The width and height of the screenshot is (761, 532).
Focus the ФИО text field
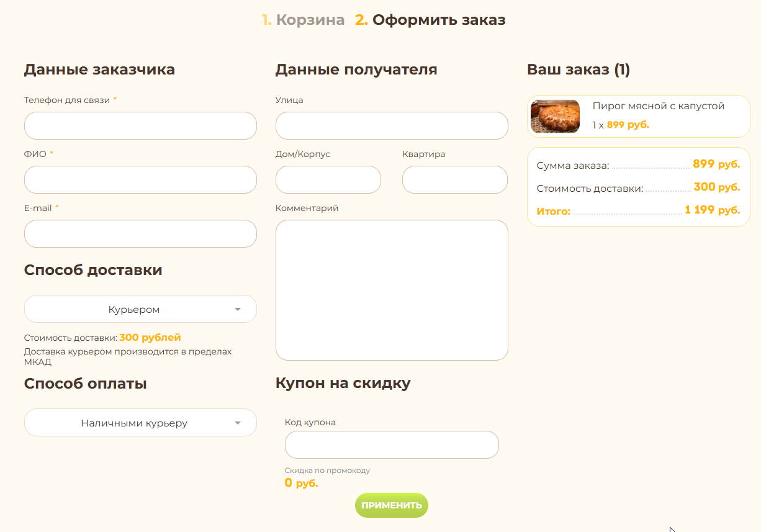(140, 180)
